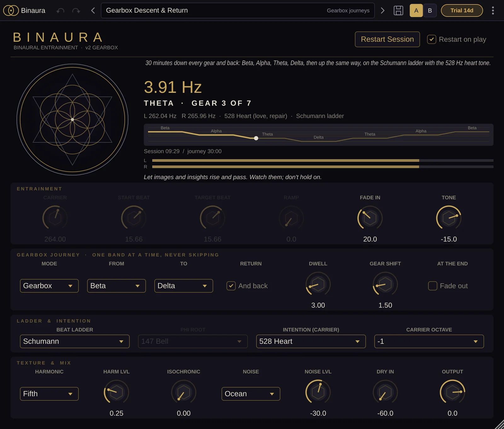Open the Phi Root dropdown showing 147 Bell

click(193, 342)
